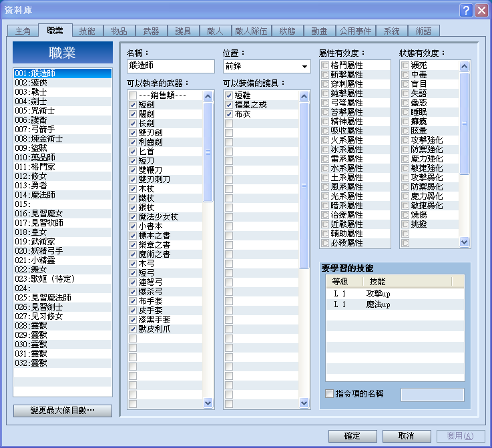
Task: Click the weapons list scroll-up arrow
Action: tap(208, 96)
